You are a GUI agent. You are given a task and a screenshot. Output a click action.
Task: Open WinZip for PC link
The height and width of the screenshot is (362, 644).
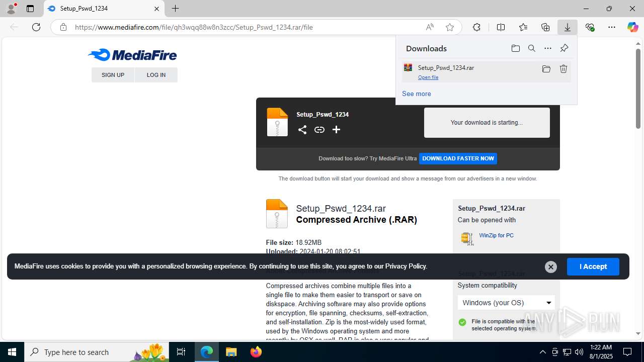(x=497, y=235)
